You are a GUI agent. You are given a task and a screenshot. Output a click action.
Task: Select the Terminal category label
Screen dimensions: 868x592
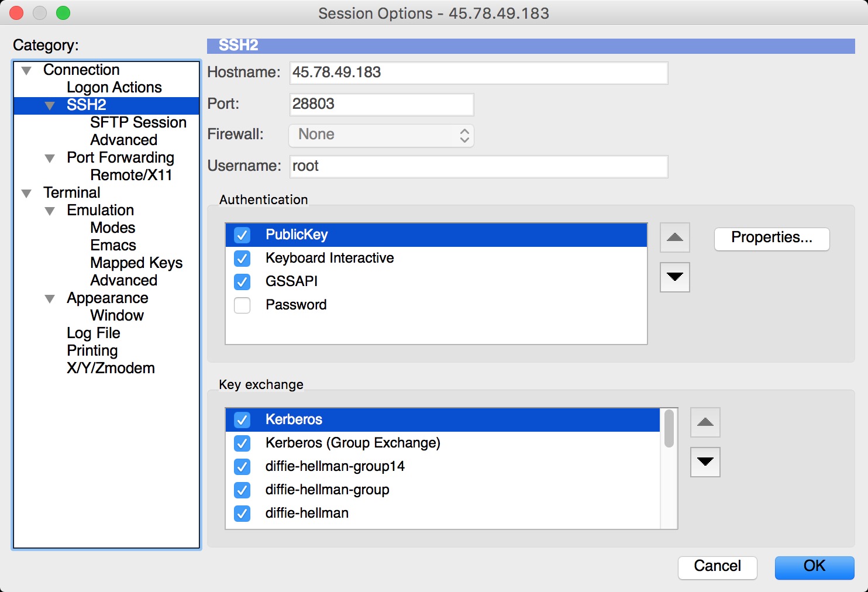(x=72, y=192)
